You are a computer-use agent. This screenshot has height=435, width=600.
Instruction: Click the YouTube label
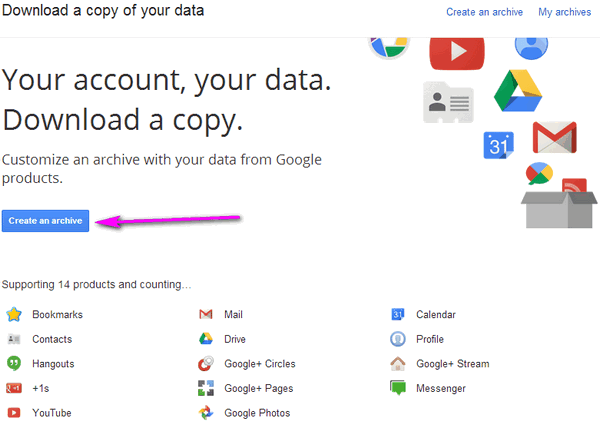click(52, 413)
